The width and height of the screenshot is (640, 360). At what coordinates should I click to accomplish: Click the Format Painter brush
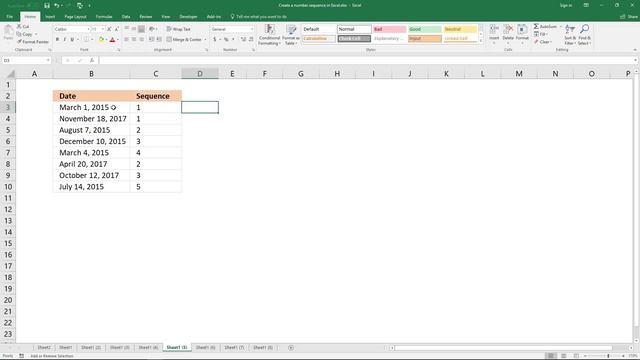pyautogui.click(x=33, y=42)
